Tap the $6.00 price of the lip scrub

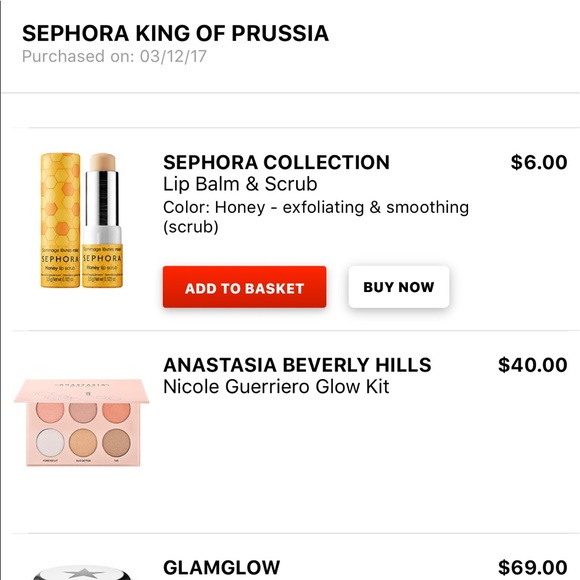click(x=539, y=162)
